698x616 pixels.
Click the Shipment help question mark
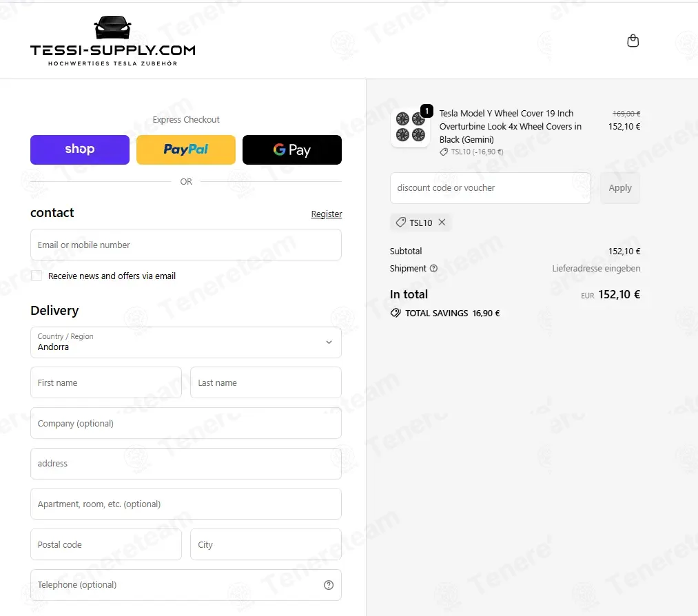pos(433,269)
